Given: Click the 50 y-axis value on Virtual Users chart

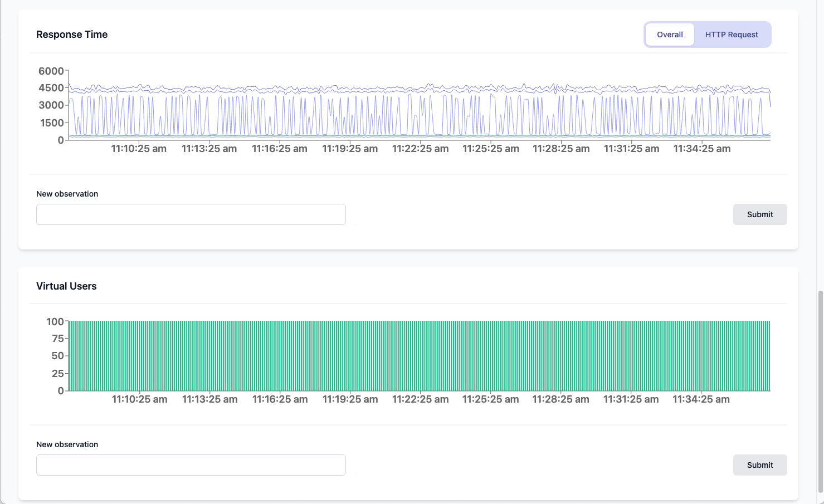Looking at the screenshot, I should point(58,356).
